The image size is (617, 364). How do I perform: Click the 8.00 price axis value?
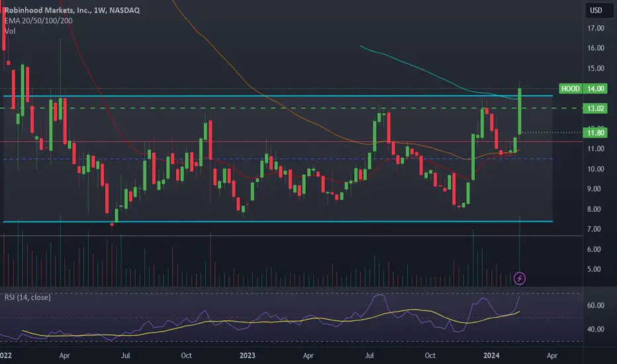click(594, 209)
